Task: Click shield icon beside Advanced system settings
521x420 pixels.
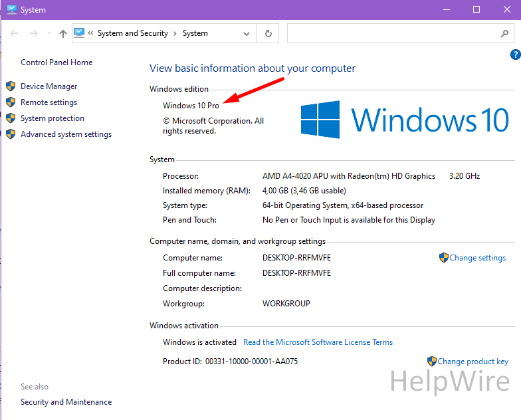Action: click(11, 134)
